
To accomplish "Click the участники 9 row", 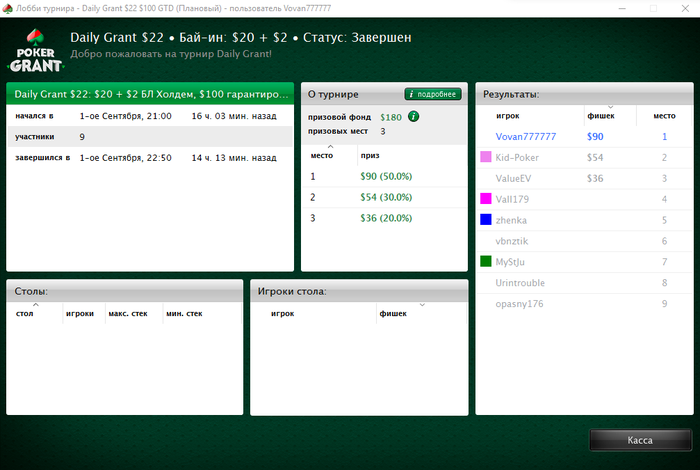I will [x=150, y=137].
